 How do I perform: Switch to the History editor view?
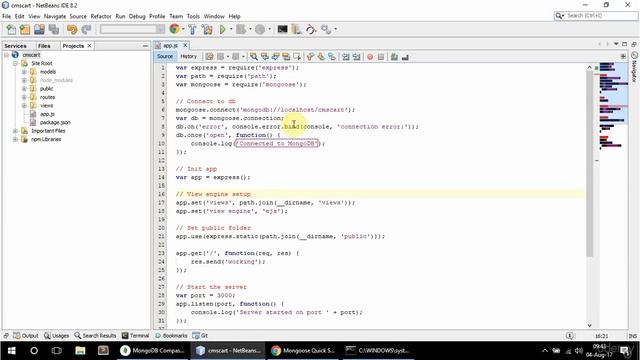[189, 56]
